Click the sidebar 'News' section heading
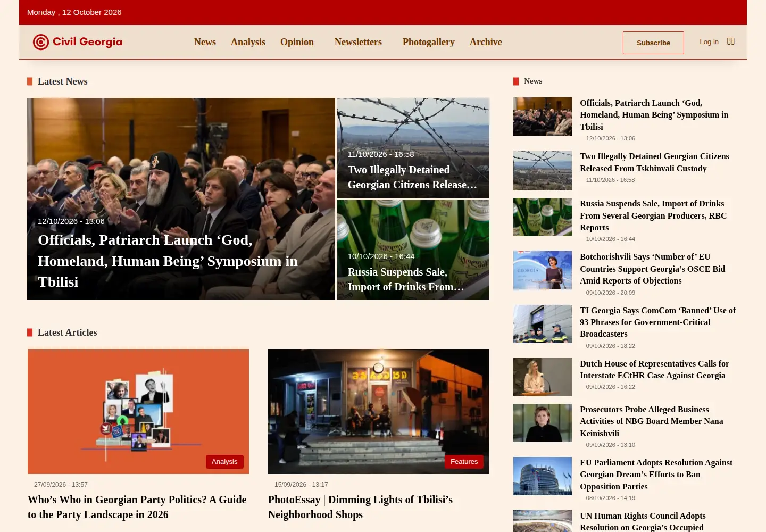This screenshot has width=766, height=532. [x=533, y=81]
